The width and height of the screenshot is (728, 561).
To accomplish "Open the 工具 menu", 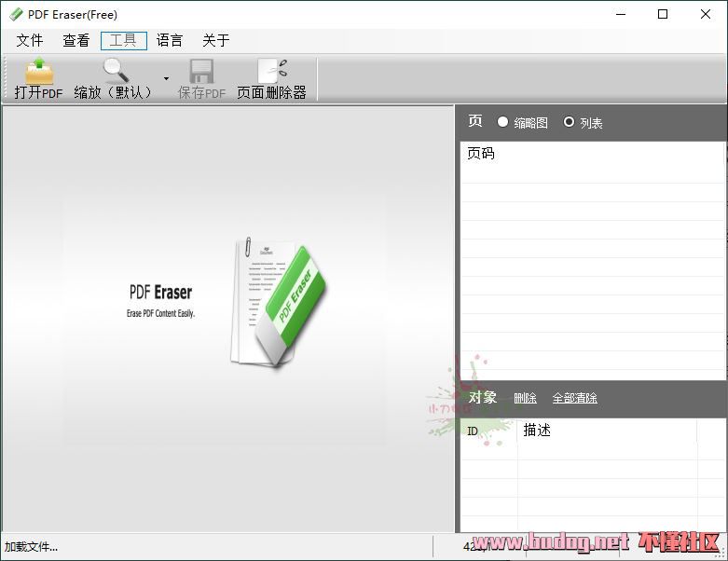I will click(123, 41).
